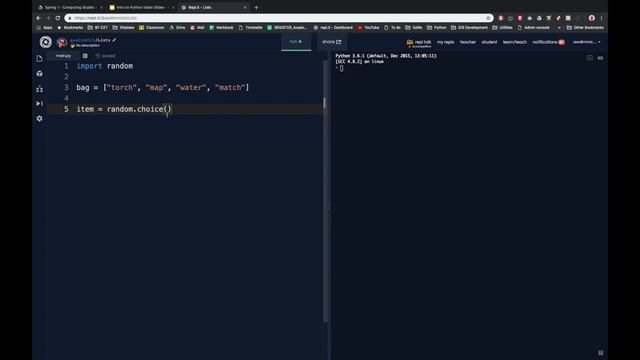Go to my repls
Screen dimensions: 640x360
(445, 42)
